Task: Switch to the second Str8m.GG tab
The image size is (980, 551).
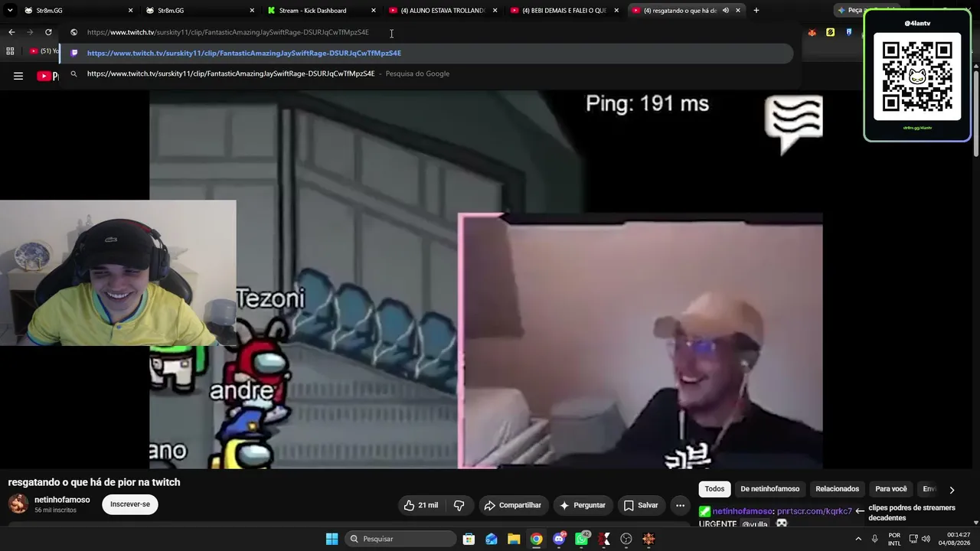Action: [x=199, y=10]
